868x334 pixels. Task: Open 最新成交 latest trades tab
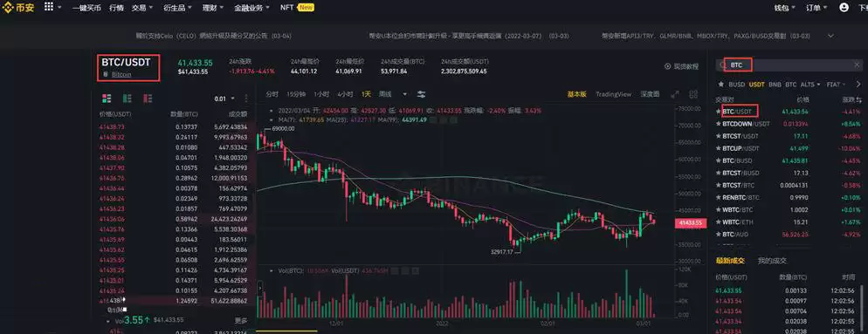tap(730, 261)
